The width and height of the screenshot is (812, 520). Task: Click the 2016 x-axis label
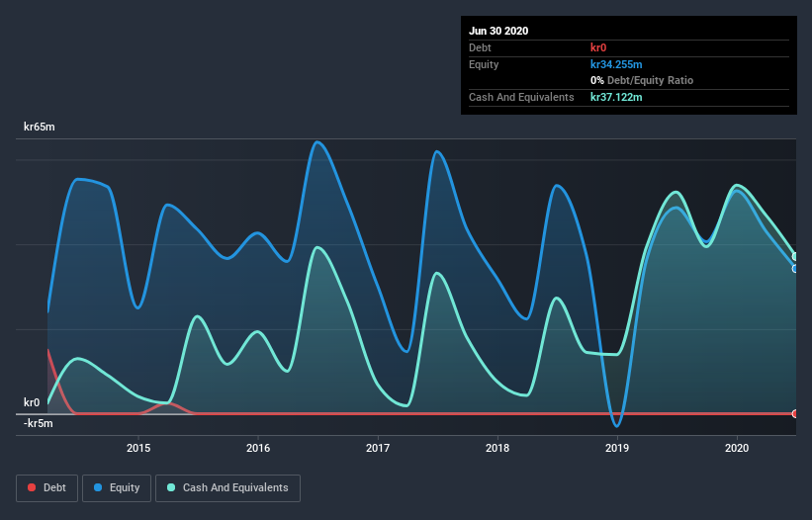258,448
